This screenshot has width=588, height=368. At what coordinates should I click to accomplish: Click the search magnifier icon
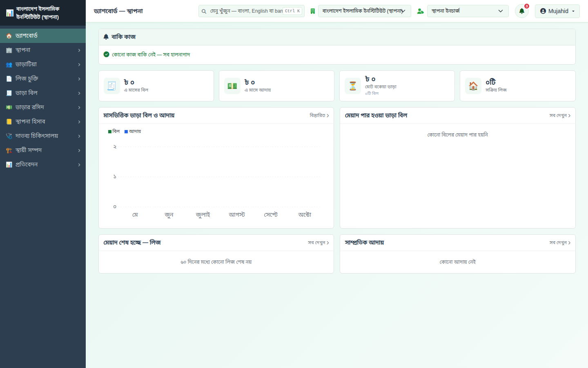tap(204, 11)
